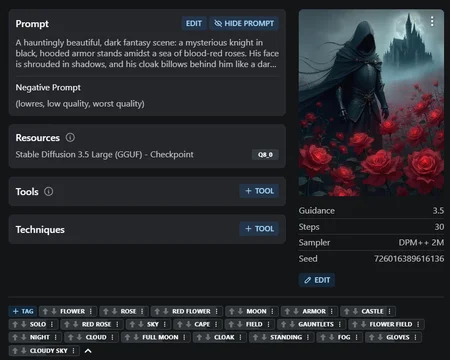Upvote the CLOUDY SKY tag

[x=15, y=351]
